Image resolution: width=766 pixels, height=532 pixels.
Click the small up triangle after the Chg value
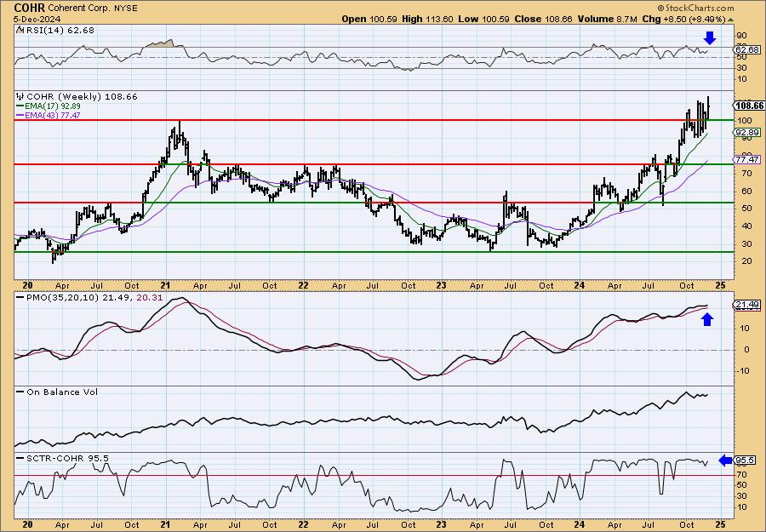[x=731, y=20]
